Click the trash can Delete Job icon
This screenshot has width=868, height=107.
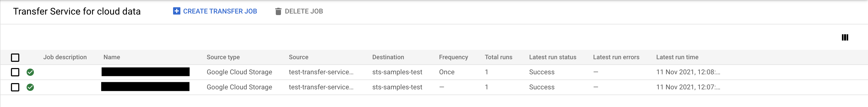[278, 11]
